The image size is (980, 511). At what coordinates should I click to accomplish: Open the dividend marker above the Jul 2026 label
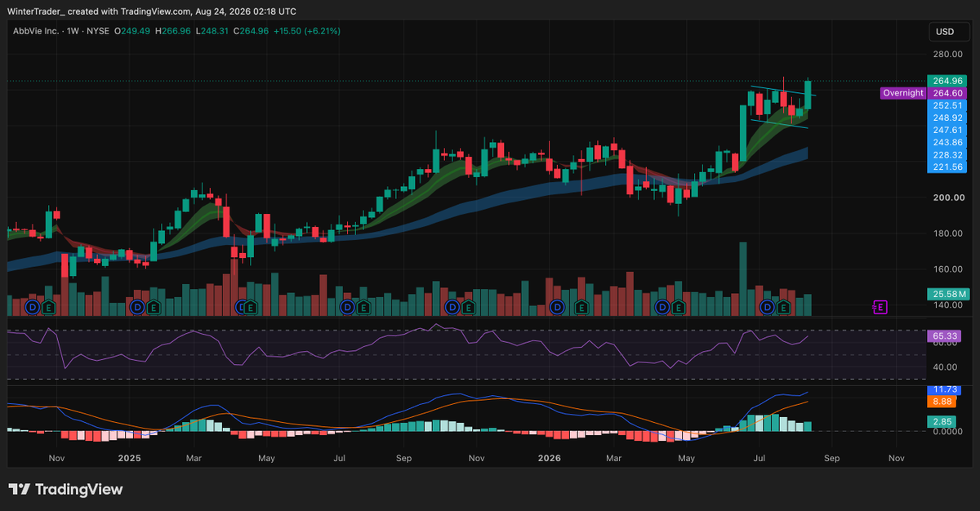[x=767, y=308]
